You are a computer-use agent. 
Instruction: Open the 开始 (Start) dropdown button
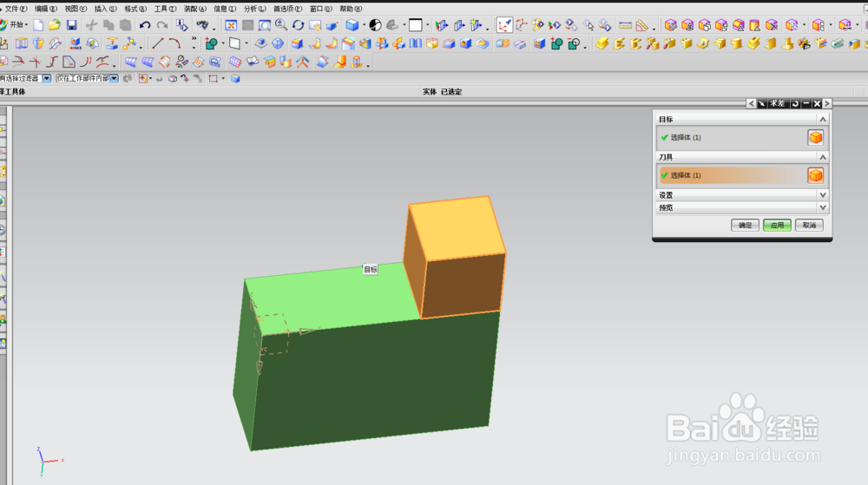coord(15,25)
